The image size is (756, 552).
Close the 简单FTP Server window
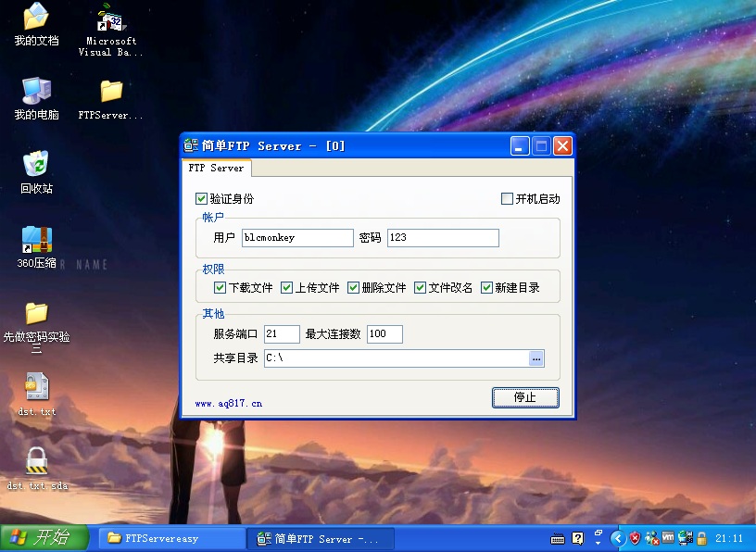pos(562,145)
